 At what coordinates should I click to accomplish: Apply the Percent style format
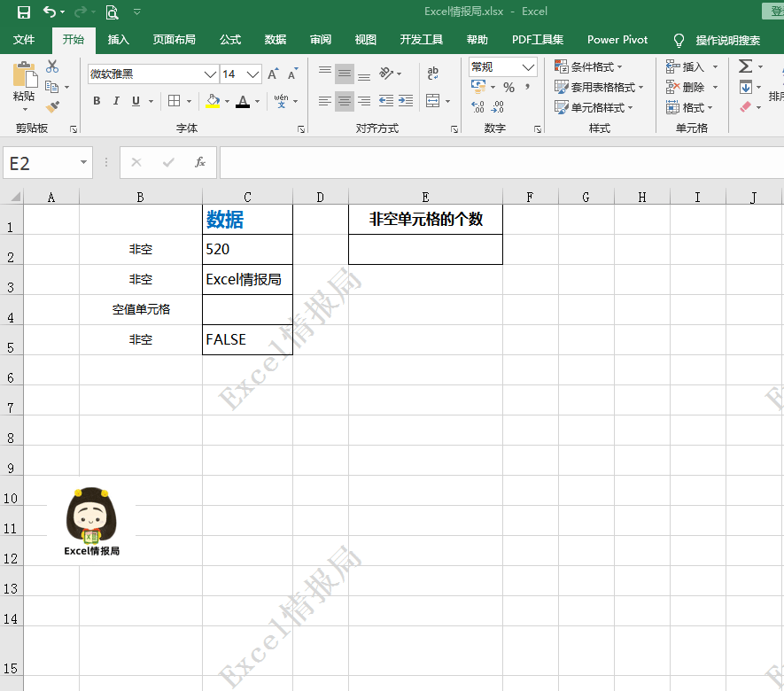[x=509, y=88]
